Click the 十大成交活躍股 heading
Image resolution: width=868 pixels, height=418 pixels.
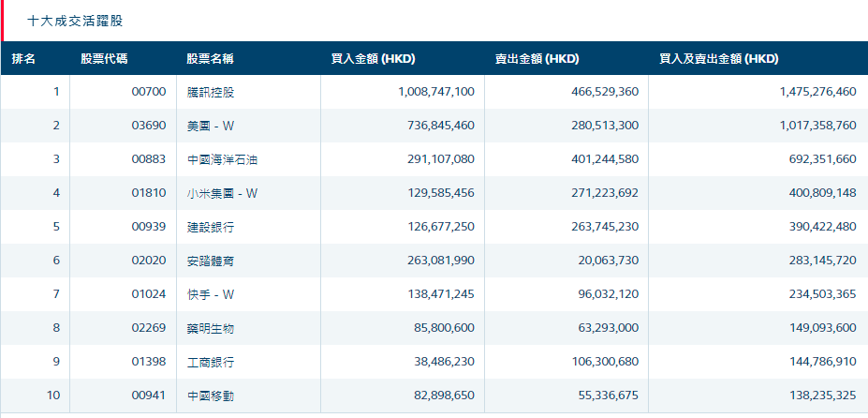(x=75, y=21)
